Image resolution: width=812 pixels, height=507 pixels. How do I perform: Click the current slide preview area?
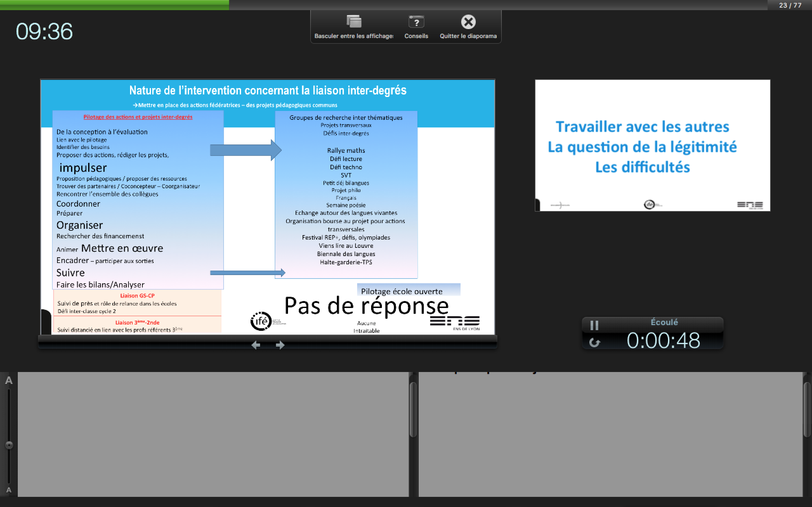tap(267, 207)
